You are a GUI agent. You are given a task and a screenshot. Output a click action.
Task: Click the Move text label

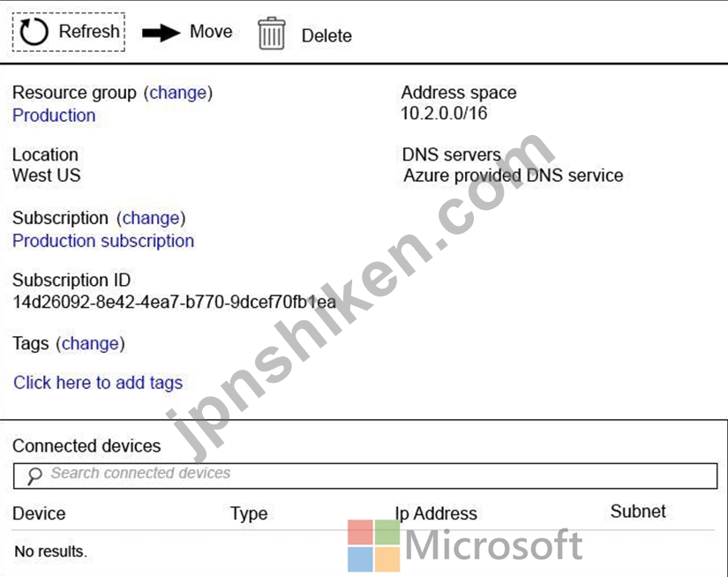pyautogui.click(x=211, y=32)
